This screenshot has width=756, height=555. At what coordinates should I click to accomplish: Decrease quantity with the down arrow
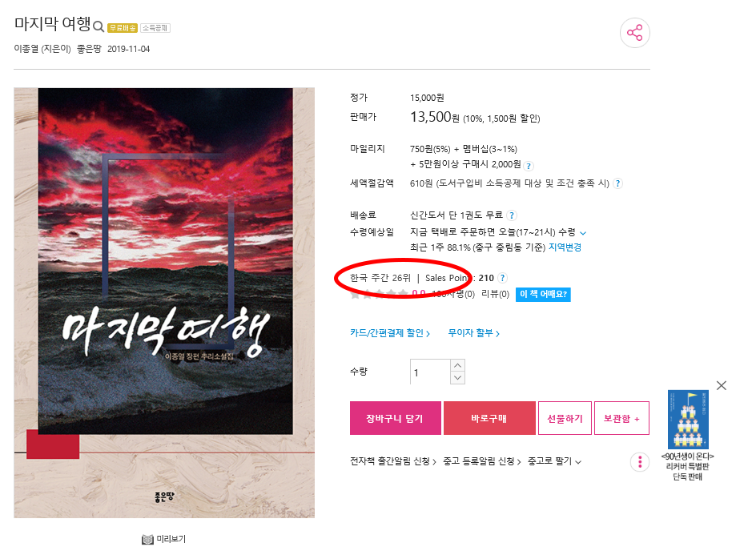457,378
